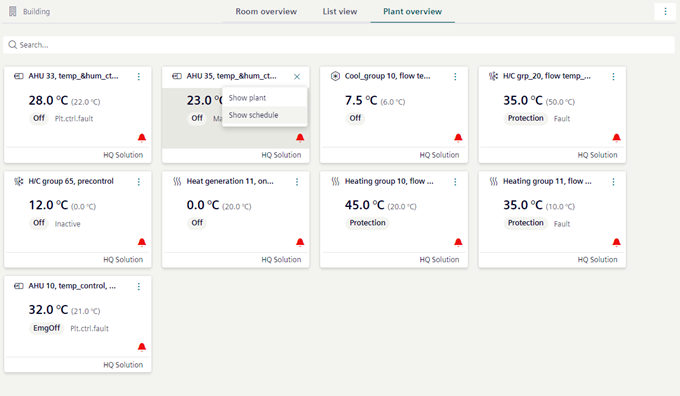
Task: Switch to the List view tab
Action: click(x=340, y=12)
